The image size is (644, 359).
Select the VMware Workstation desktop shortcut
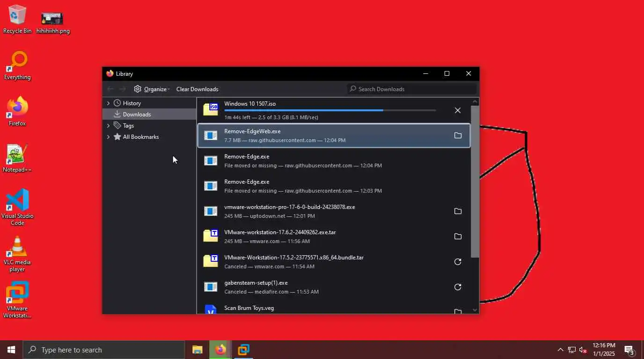click(17, 299)
